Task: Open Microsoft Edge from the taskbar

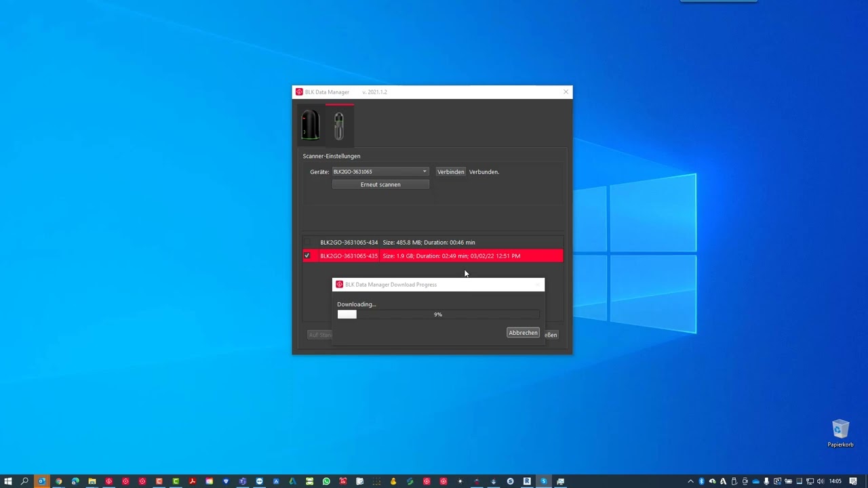Action: click(75, 481)
